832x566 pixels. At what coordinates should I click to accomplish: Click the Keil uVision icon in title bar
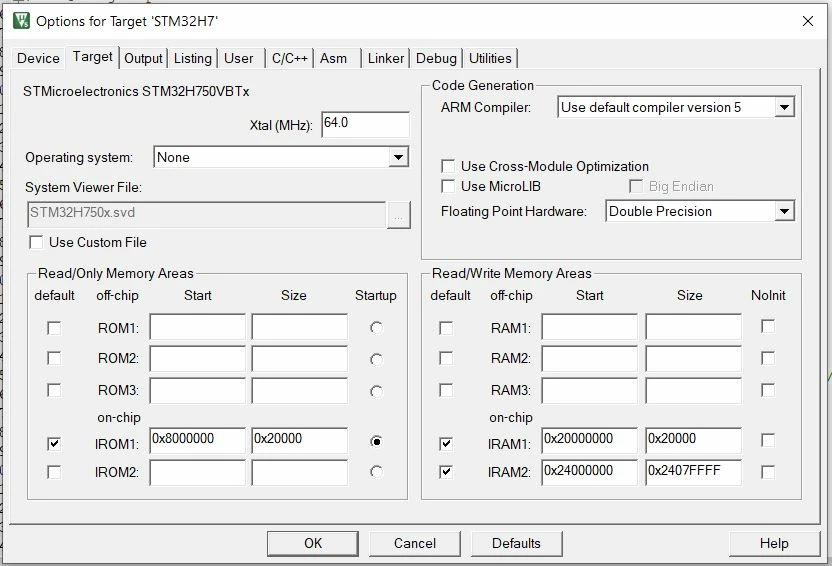21,21
